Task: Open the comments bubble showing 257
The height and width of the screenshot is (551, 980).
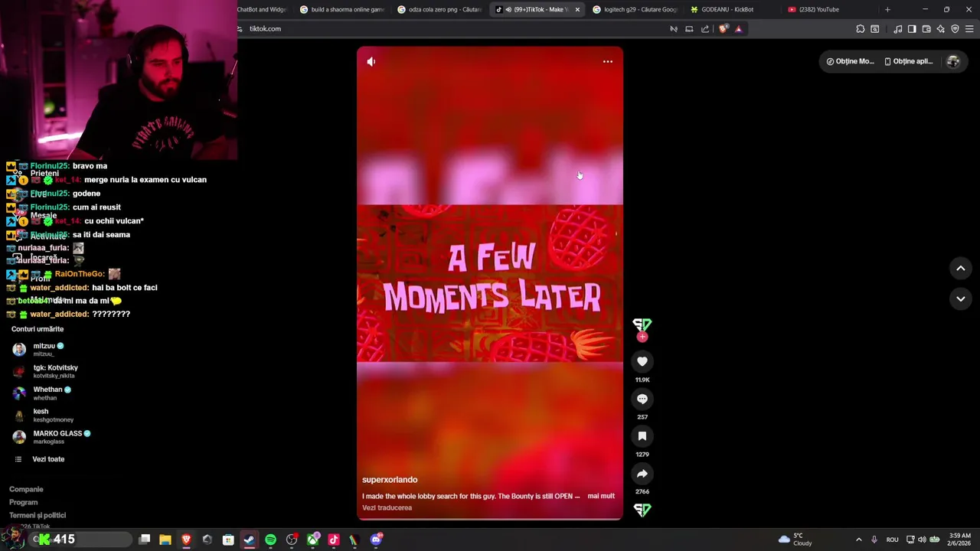Action: [642, 399]
